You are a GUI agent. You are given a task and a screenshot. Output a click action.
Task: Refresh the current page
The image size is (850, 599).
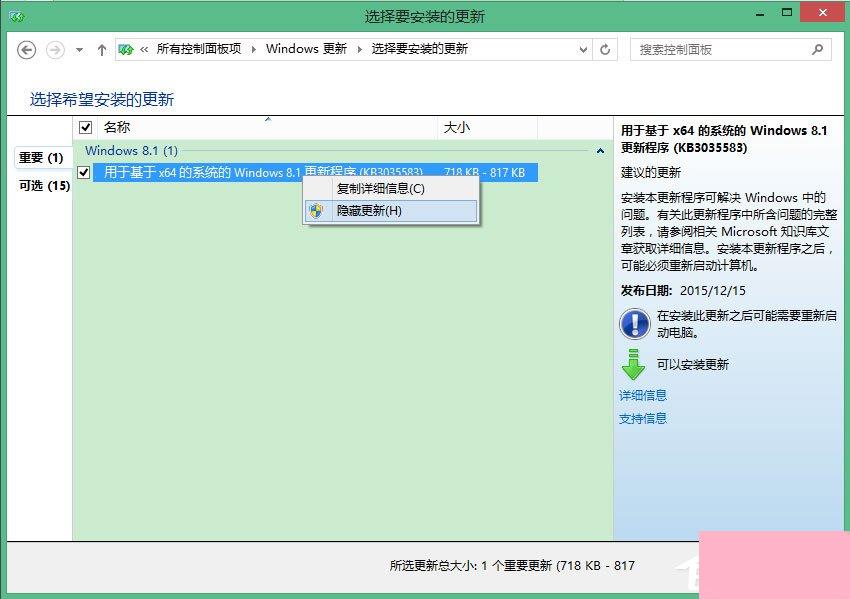point(605,50)
